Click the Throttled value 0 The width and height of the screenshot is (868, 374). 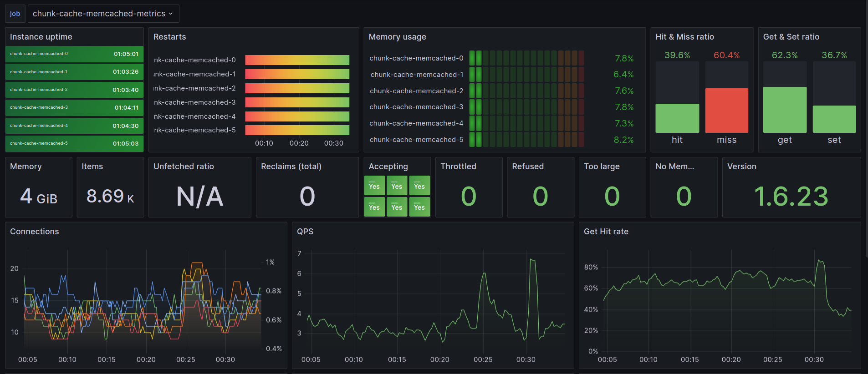click(x=469, y=197)
